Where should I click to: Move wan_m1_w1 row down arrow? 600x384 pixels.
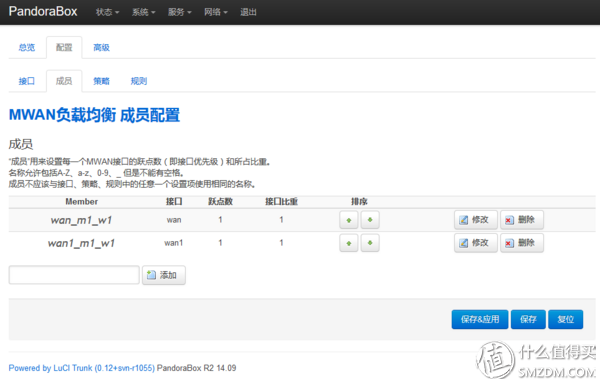click(370, 220)
